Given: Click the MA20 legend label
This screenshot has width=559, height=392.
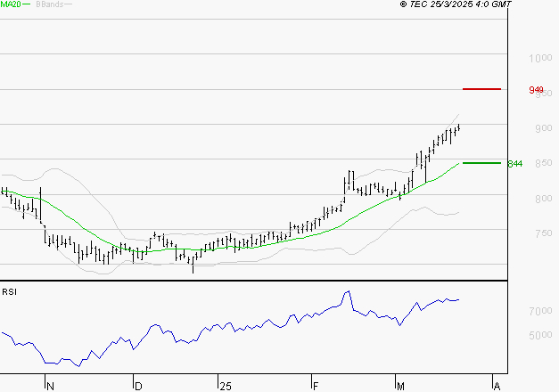Looking at the screenshot, I should (11, 4).
